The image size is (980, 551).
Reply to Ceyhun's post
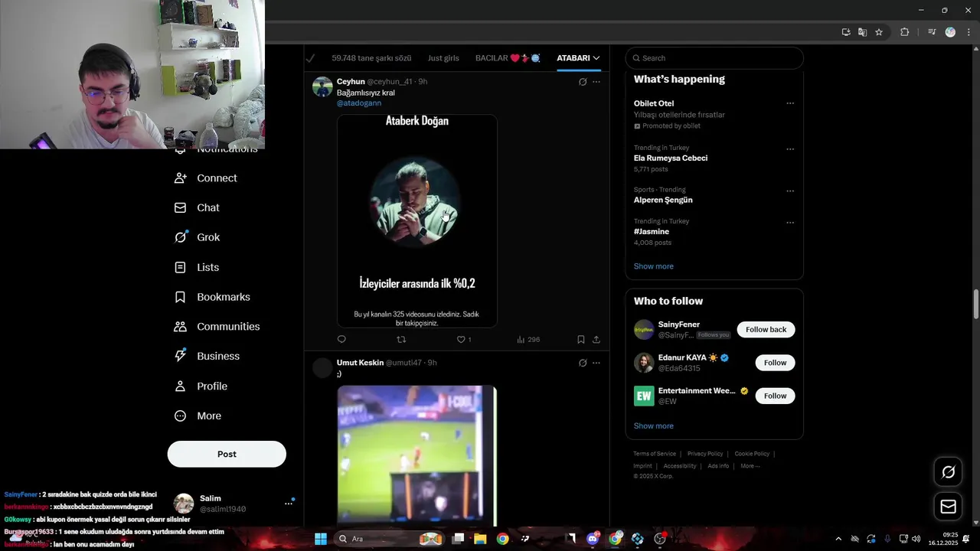341,339
